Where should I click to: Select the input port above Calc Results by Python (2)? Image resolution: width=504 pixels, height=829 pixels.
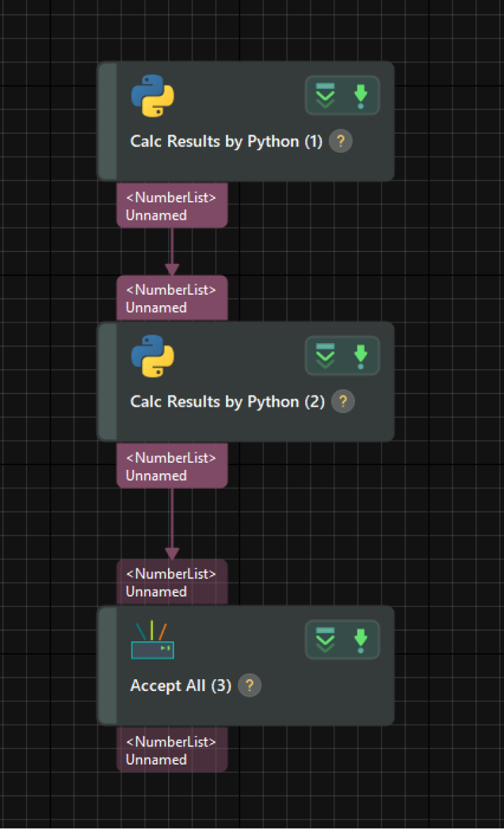click(x=171, y=298)
